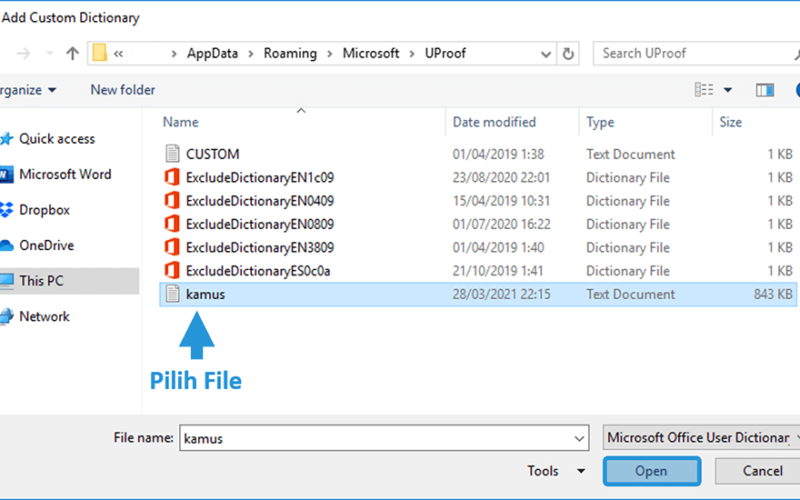Click the Cancel button
The image size is (800, 500).
(758, 471)
